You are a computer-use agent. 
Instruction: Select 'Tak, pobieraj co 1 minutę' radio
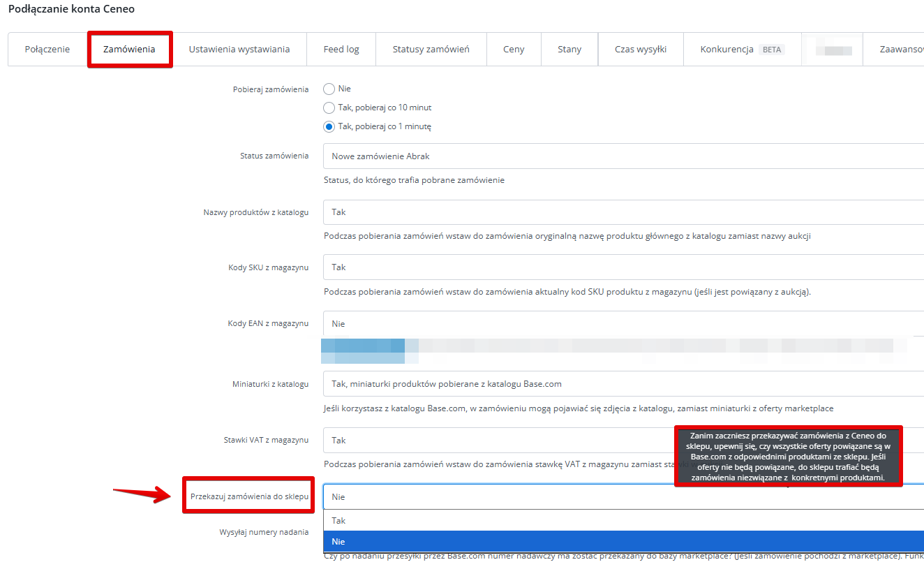pyautogui.click(x=329, y=126)
